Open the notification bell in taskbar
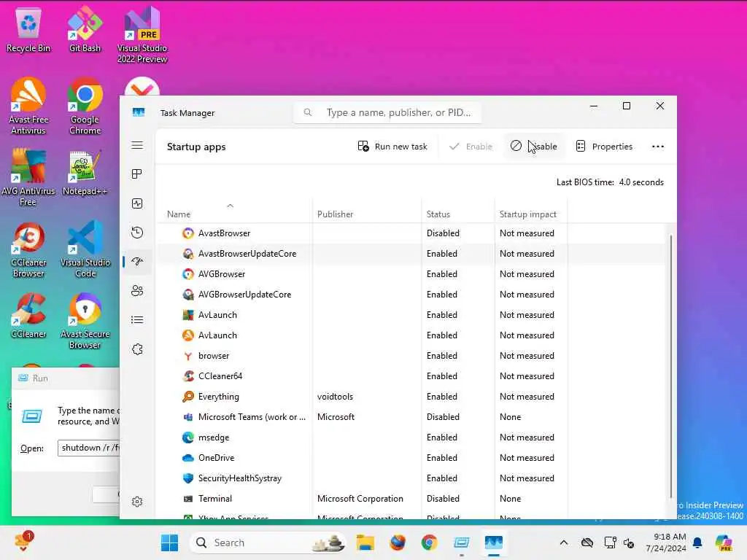Screen dimensions: 747x560 [697, 542]
